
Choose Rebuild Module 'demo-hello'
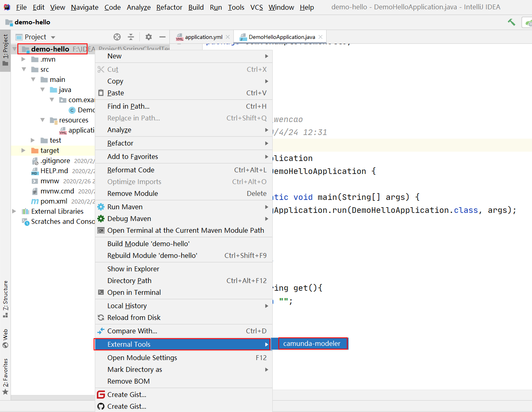tap(184, 255)
